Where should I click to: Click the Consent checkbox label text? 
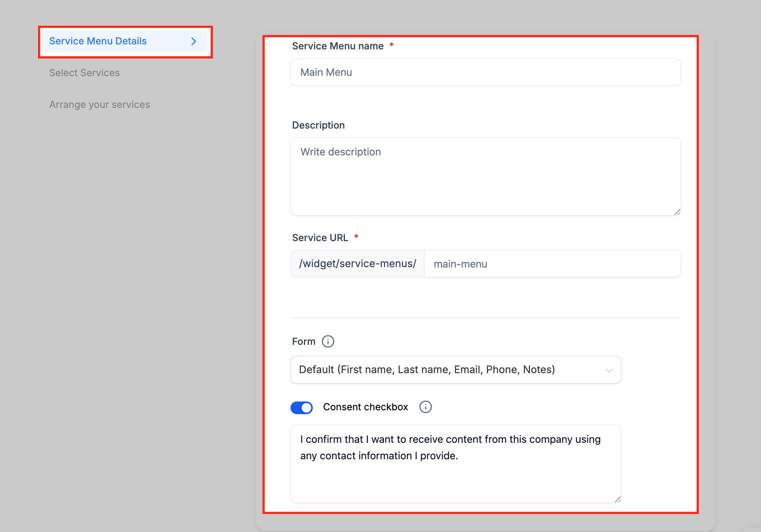pyautogui.click(x=365, y=407)
